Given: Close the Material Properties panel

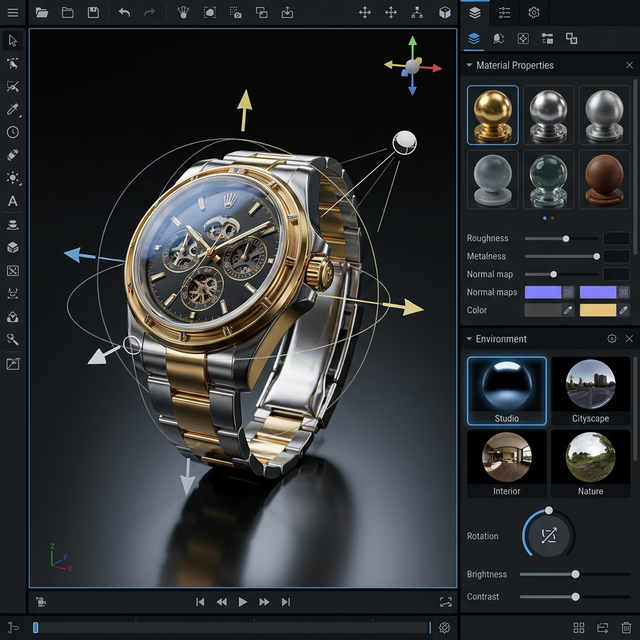Looking at the screenshot, I should pos(628,65).
